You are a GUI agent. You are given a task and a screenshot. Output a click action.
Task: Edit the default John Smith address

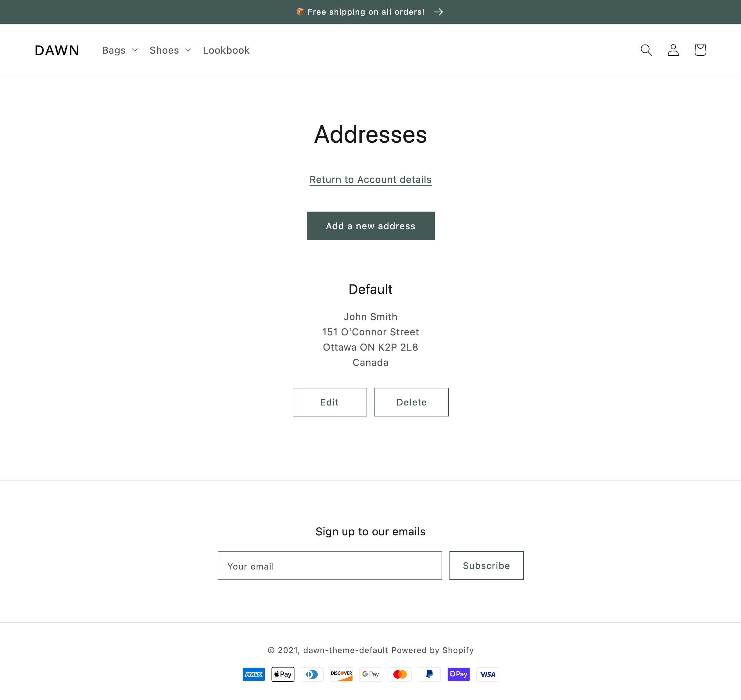coord(329,402)
